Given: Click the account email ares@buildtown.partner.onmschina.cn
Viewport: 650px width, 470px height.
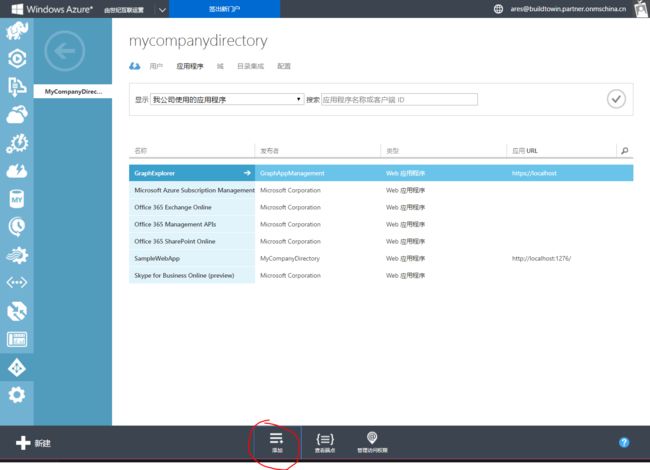Looking at the screenshot, I should (x=568, y=9).
